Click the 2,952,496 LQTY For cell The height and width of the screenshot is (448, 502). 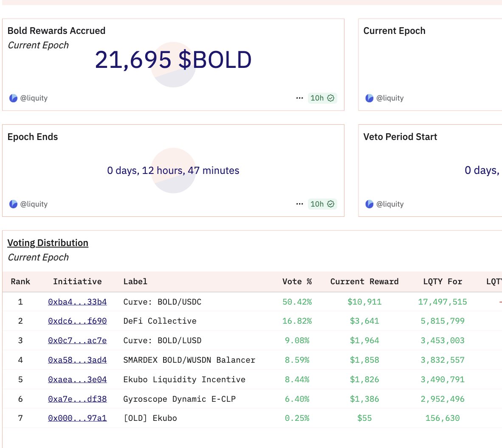[x=443, y=399]
